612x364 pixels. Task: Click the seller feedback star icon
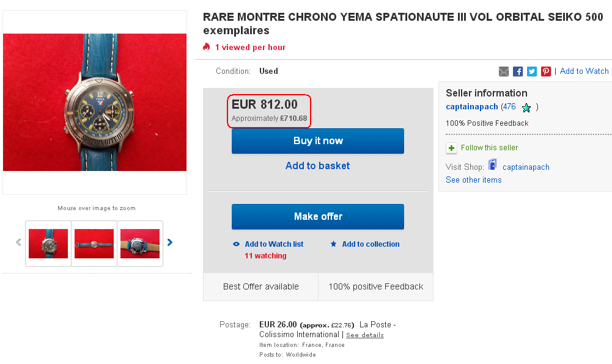click(x=526, y=107)
